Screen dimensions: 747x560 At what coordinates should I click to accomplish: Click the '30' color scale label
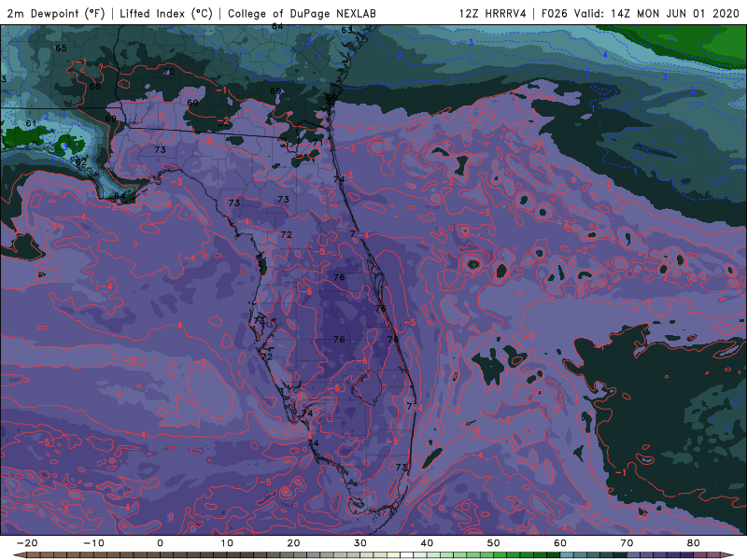click(360, 543)
